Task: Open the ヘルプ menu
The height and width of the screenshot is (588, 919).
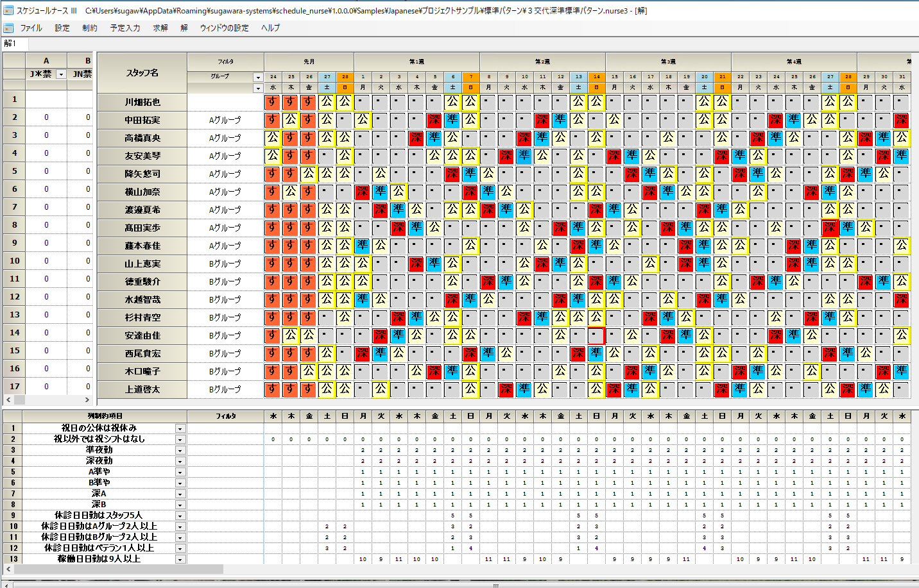Action: pos(270,28)
